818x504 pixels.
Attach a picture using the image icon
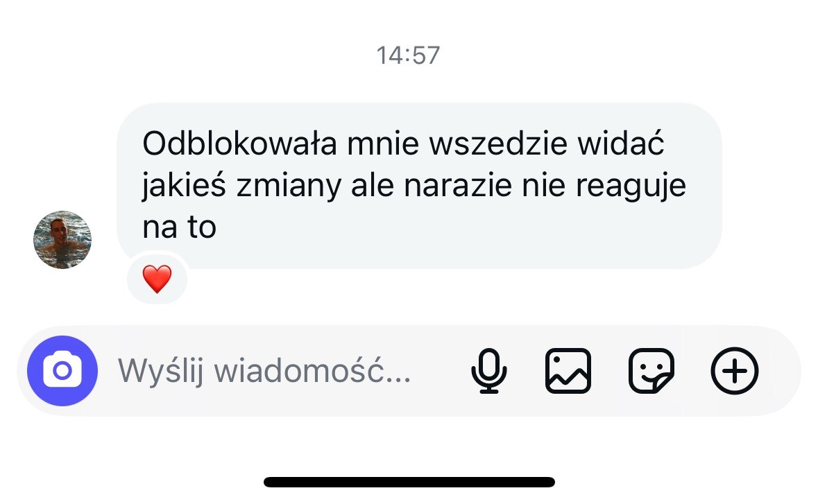click(x=568, y=371)
